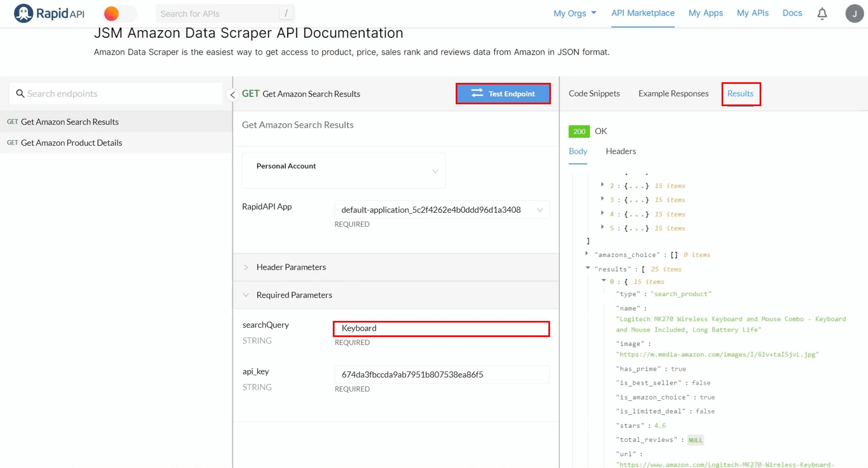868x468 pixels.
Task: Click the RapidAPI logo icon
Action: coord(23,13)
